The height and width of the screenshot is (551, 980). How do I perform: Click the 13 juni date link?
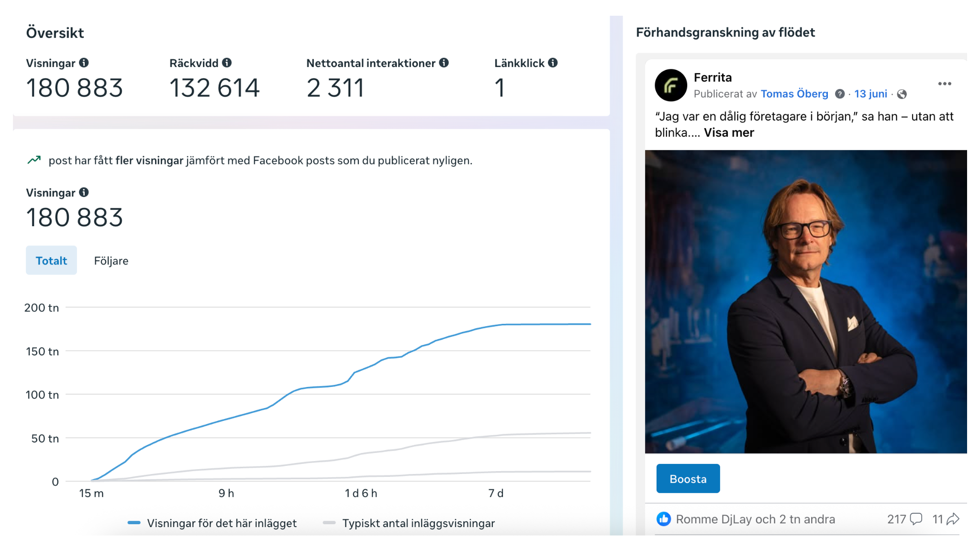(870, 94)
